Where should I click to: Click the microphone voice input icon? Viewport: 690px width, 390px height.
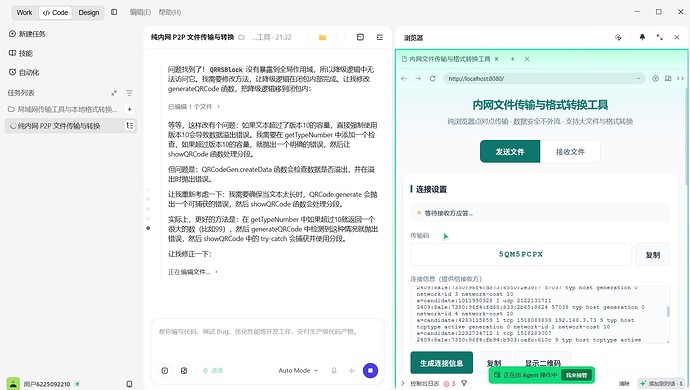[334, 371]
